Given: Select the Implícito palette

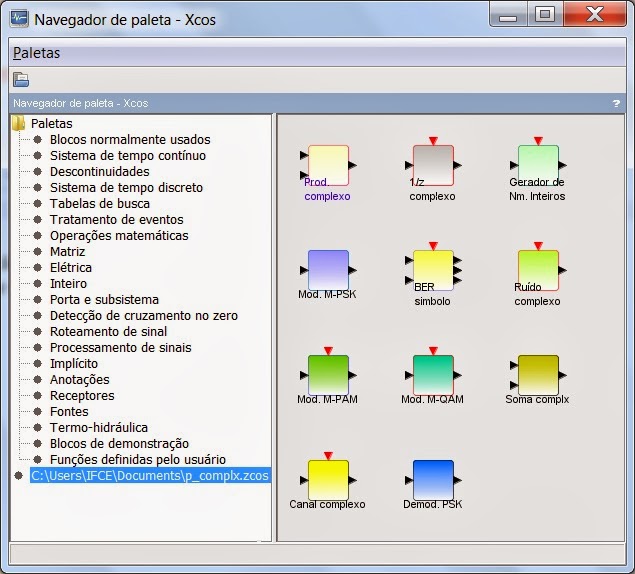Looking at the screenshot, I should click(74, 364).
